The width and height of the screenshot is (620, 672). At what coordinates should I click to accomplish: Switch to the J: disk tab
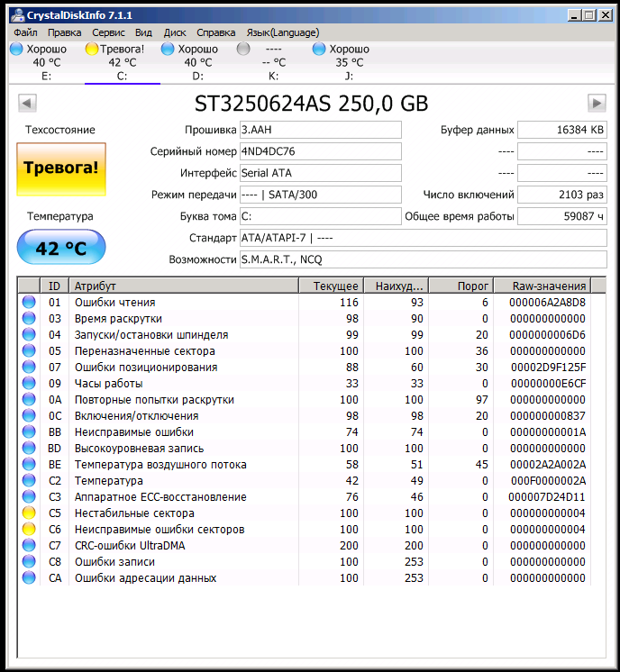[x=349, y=62]
